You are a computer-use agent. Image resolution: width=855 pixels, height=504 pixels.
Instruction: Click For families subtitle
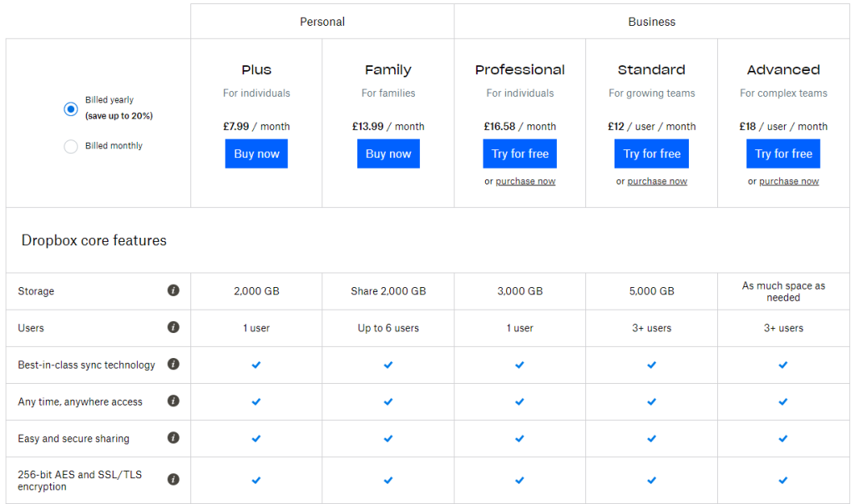[x=388, y=93]
